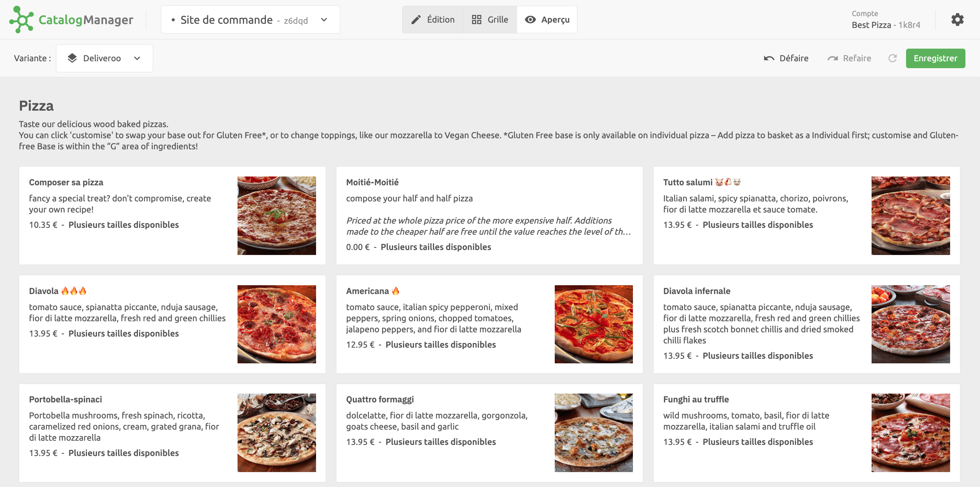Screen dimensions: 980x487
Task: Switch to the Grille tab
Action: point(490,20)
